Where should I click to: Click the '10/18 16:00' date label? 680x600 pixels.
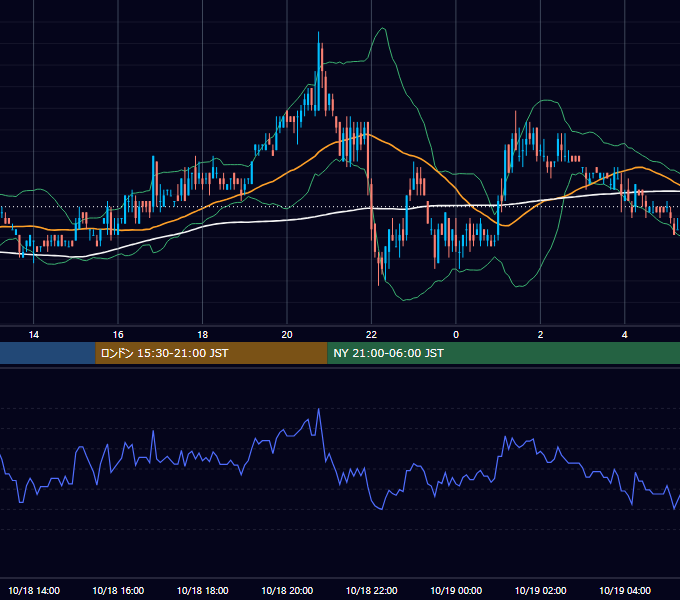tap(118, 590)
